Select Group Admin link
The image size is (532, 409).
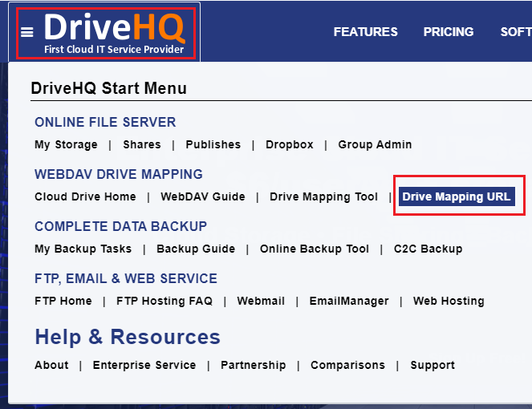(375, 144)
